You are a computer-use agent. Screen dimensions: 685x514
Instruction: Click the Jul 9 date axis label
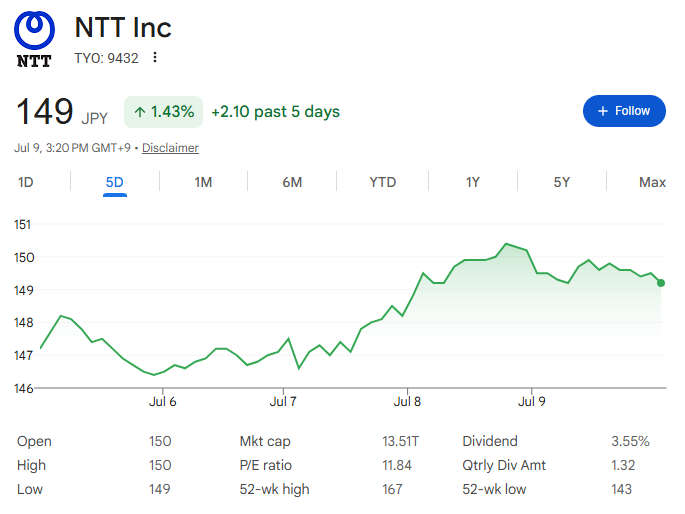point(532,401)
